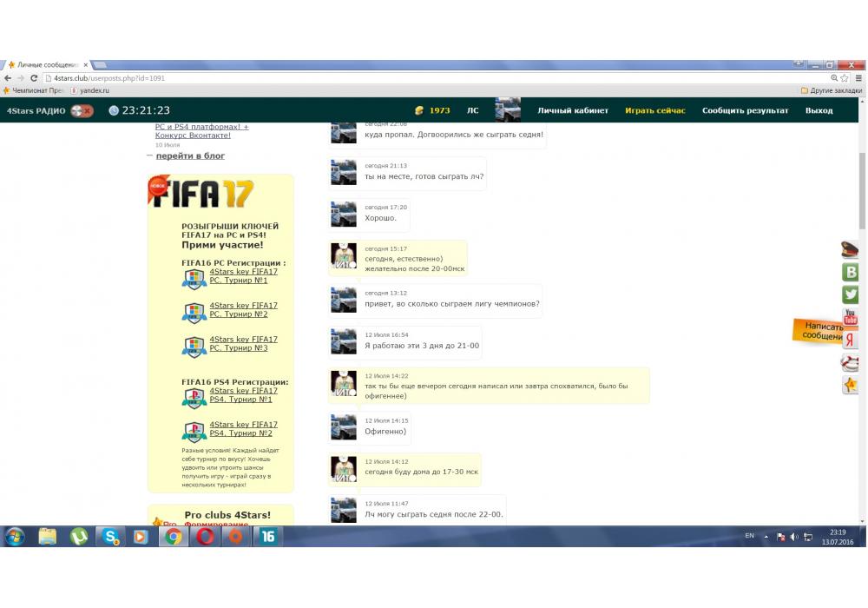The height and width of the screenshot is (608, 868).
Task: Select Играть сейчас in the top bar
Action: 654,111
